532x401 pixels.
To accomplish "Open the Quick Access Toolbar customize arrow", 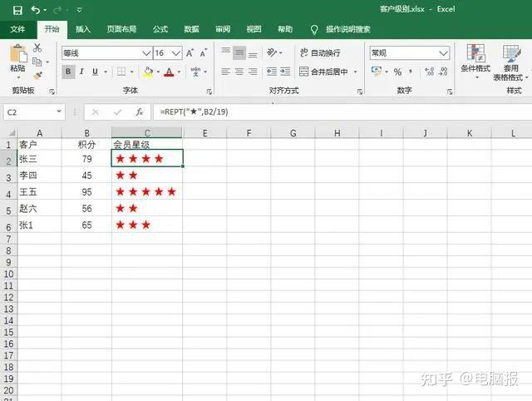I will tap(79, 10).
